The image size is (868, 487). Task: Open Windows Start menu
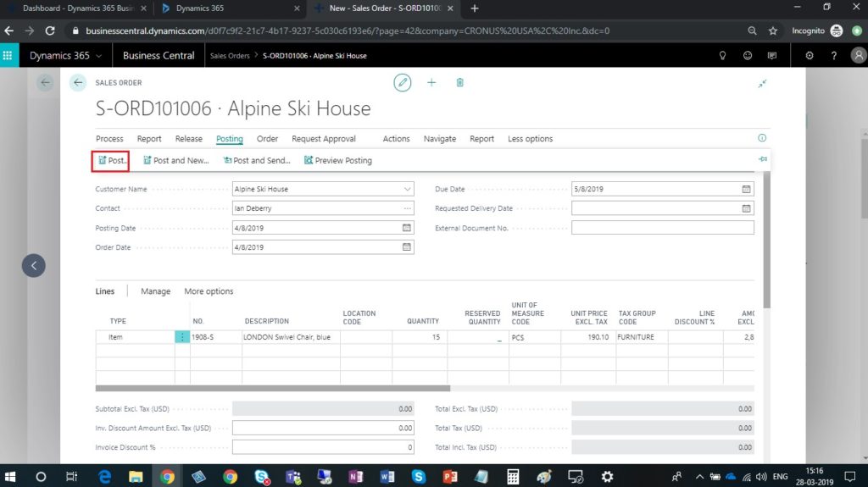coord(10,477)
